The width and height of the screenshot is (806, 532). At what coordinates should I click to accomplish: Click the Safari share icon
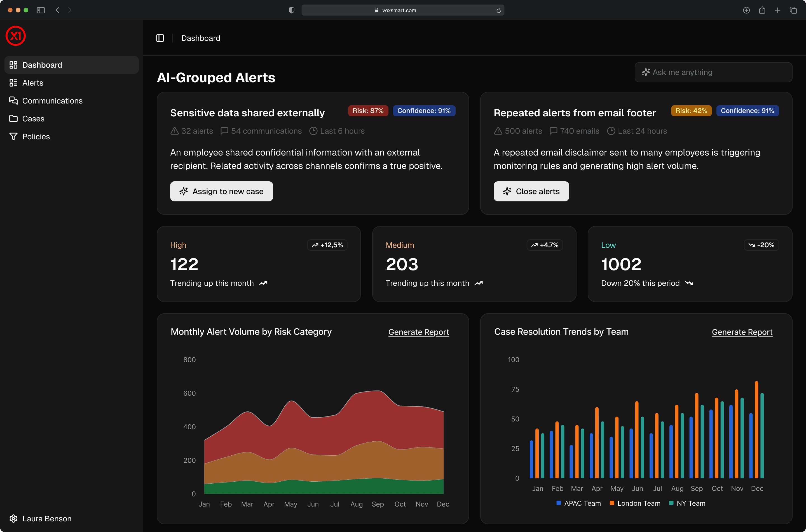click(762, 10)
